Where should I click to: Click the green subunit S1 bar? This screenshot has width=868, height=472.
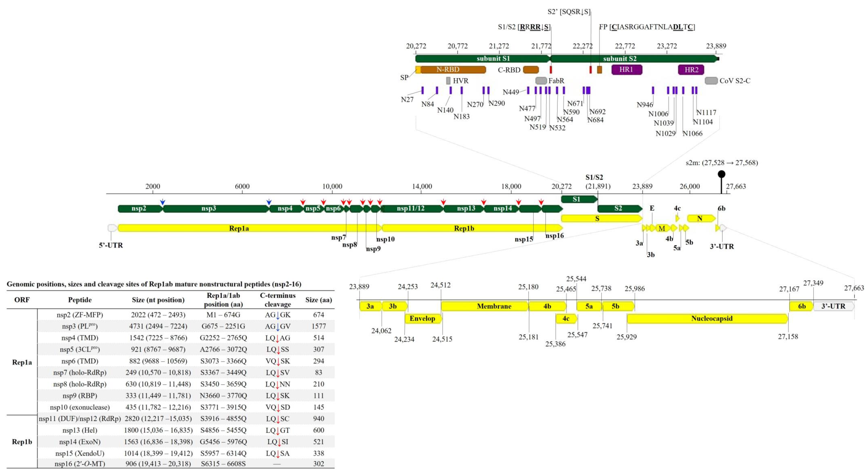click(x=483, y=59)
